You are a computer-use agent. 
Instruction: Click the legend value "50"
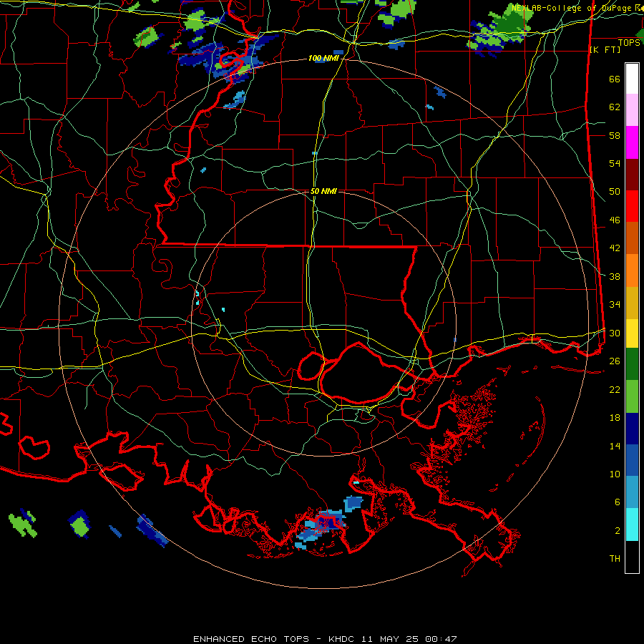615,192
